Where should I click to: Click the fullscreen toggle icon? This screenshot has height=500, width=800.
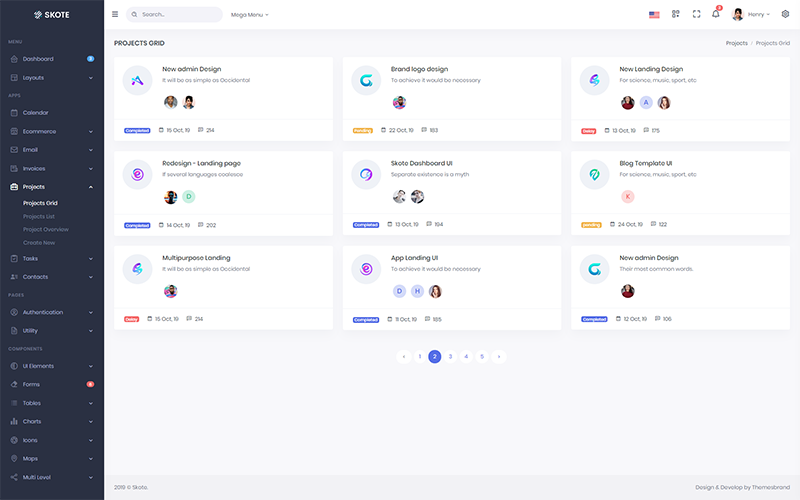click(696, 14)
